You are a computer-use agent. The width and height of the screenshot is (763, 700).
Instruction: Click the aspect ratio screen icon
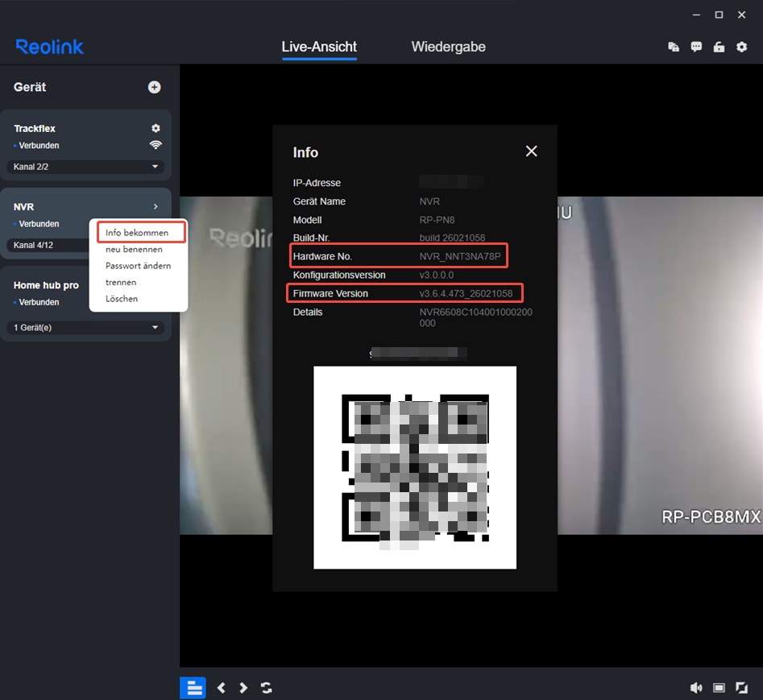(x=719, y=687)
